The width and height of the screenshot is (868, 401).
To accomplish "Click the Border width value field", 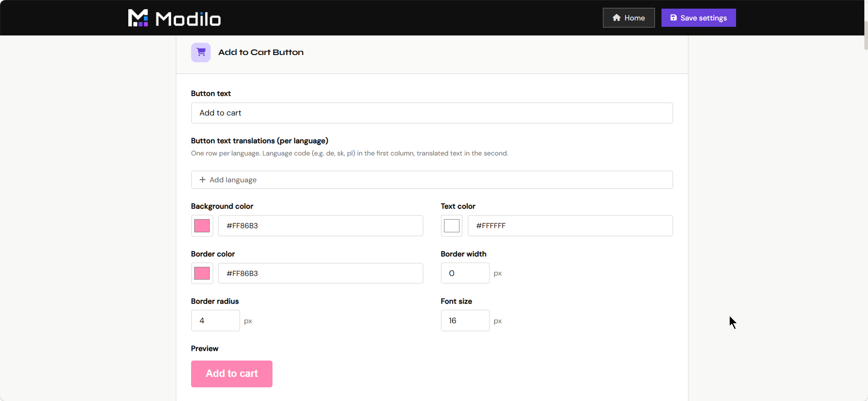I will [465, 273].
